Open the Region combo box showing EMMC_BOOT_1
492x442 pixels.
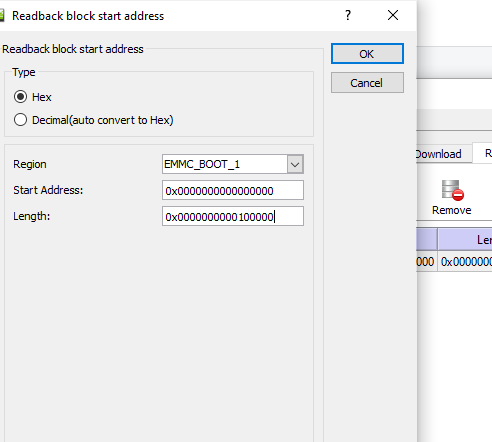point(233,164)
